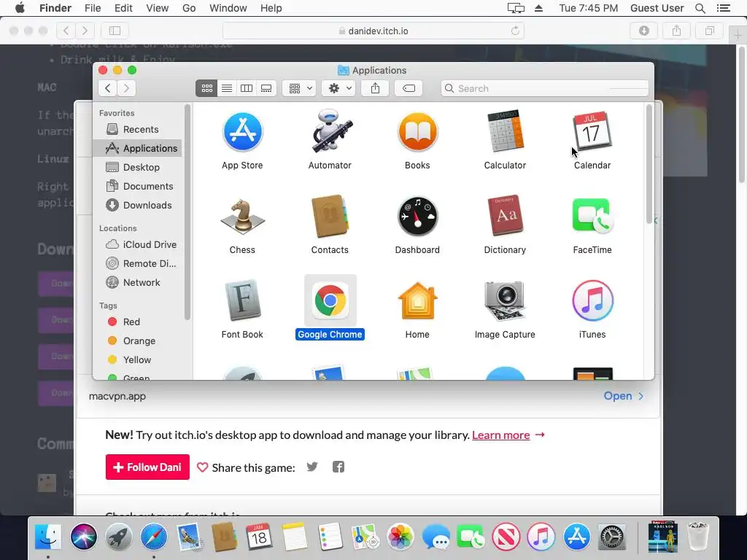Open the View menu
This screenshot has height=560, width=747.
158,8
